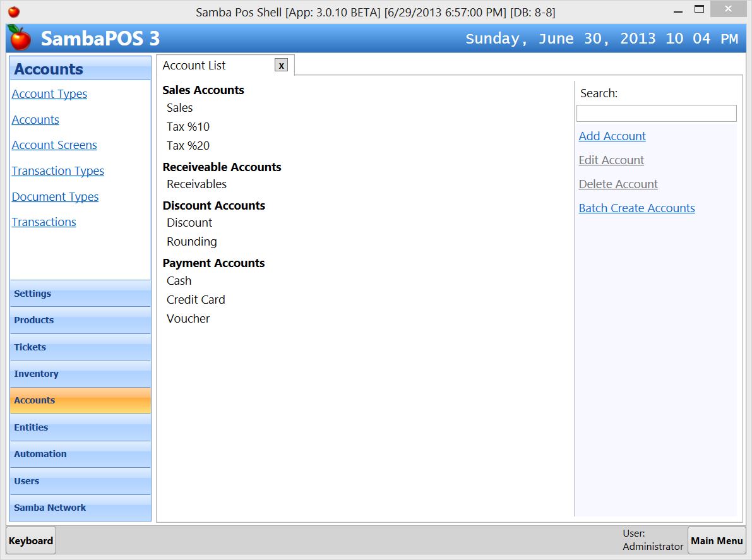The width and height of the screenshot is (752, 560).
Task: Open Account Screens configuration
Action: pos(54,145)
